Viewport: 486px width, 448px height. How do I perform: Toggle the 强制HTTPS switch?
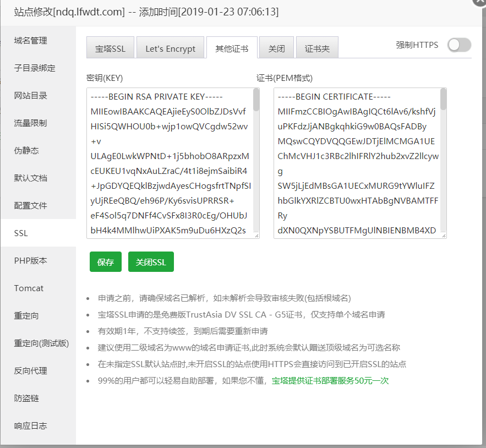point(459,45)
